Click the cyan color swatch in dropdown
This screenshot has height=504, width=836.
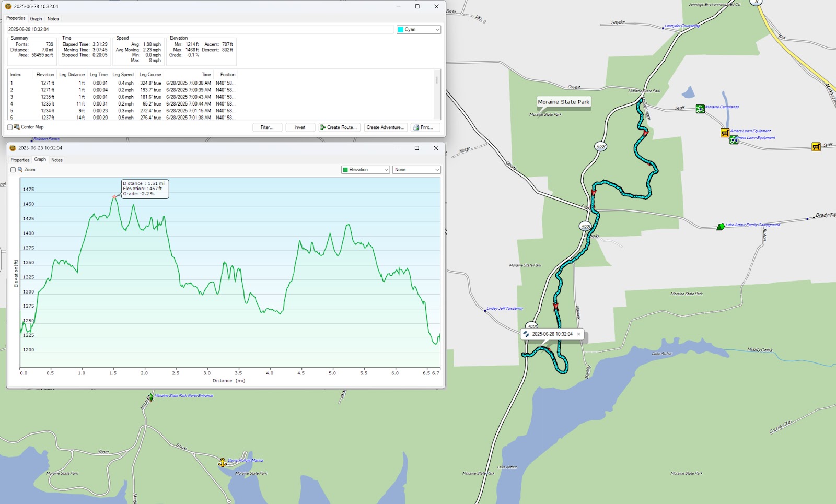pos(401,30)
